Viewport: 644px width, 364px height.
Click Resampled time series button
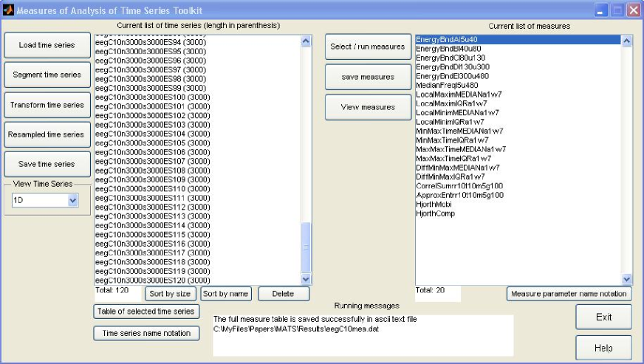(x=47, y=134)
